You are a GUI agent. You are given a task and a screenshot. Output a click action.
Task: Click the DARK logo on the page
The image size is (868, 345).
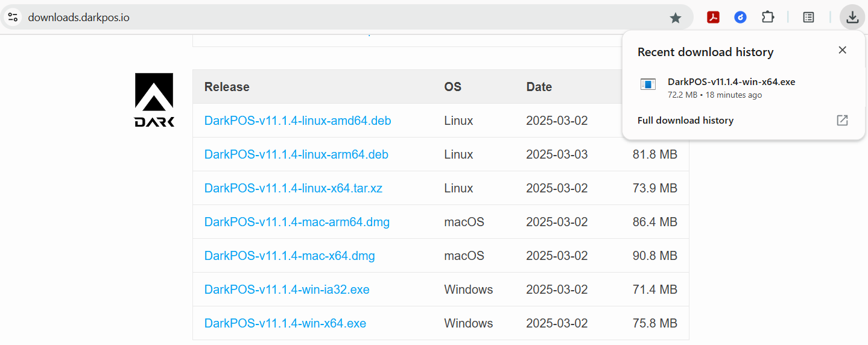pos(154,100)
